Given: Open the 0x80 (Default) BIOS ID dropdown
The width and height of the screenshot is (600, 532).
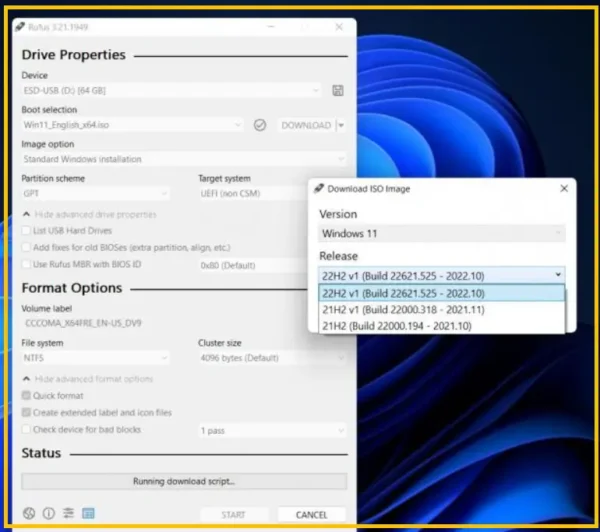Looking at the screenshot, I should [x=253, y=265].
